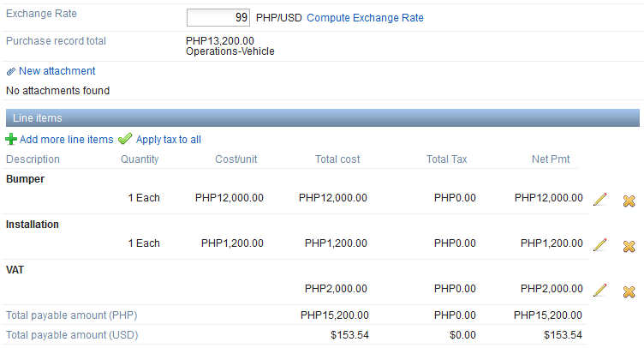Open the New attachment link
This screenshot has width=644, height=348.
point(57,71)
